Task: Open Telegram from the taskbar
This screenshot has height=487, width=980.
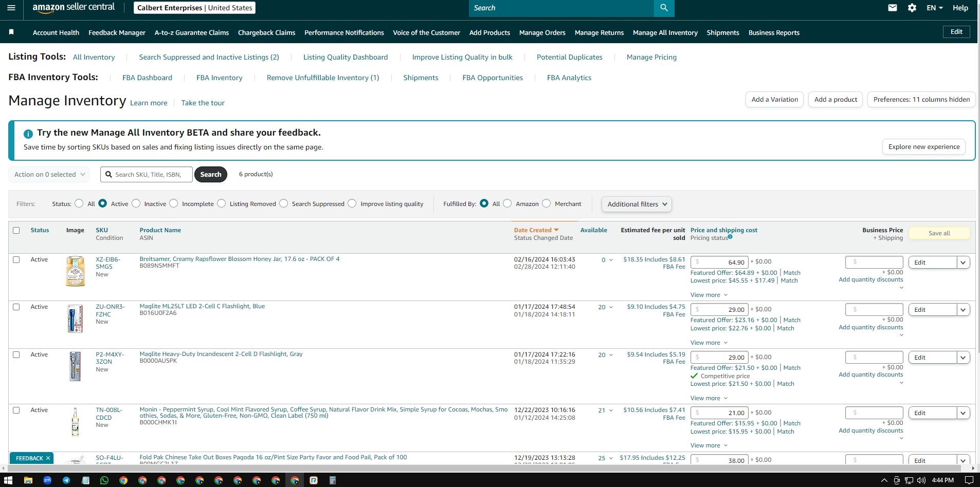Action: (66, 480)
